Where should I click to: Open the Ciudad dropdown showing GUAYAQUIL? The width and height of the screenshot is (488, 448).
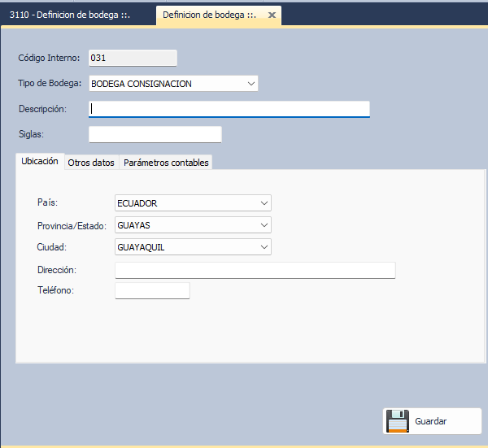point(263,247)
